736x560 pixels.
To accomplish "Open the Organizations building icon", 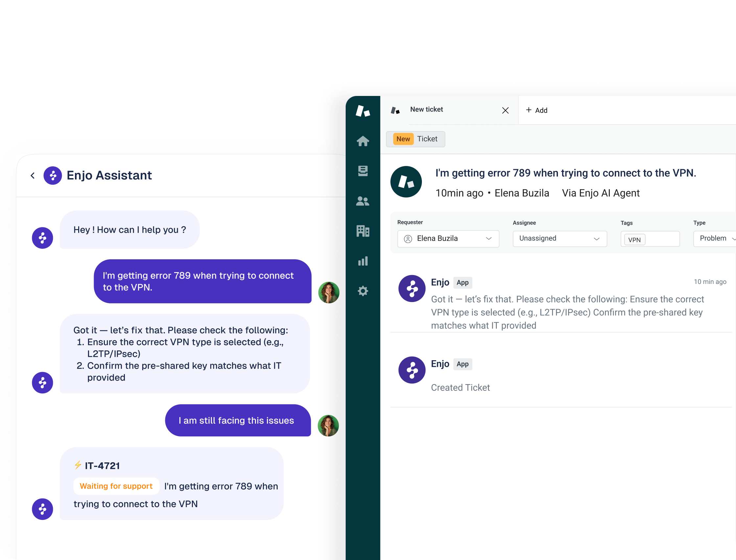I will coord(362,231).
